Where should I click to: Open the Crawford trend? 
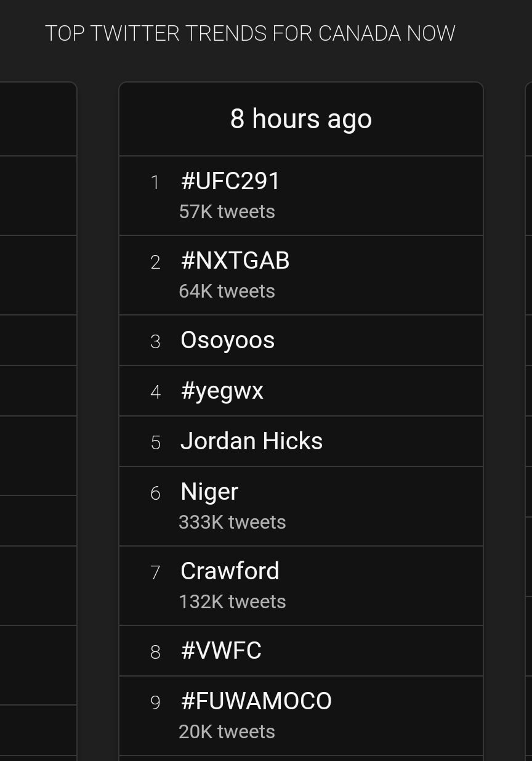click(x=230, y=571)
